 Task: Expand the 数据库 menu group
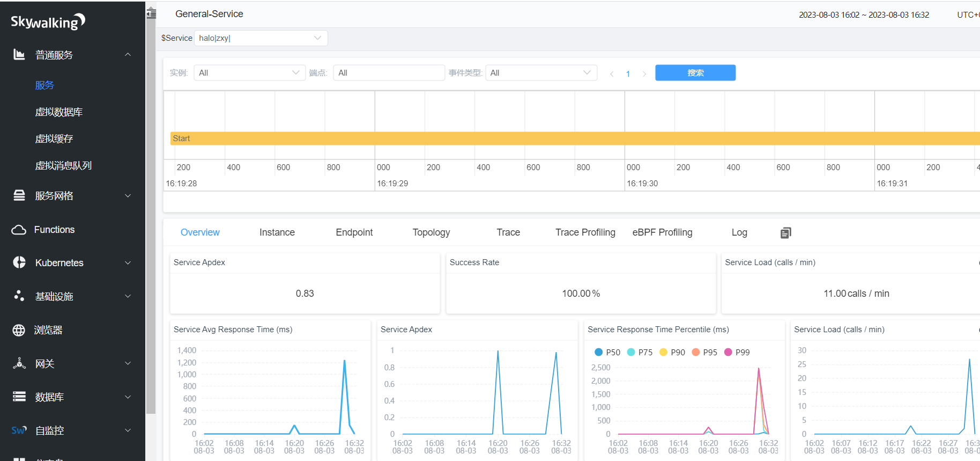(128, 397)
